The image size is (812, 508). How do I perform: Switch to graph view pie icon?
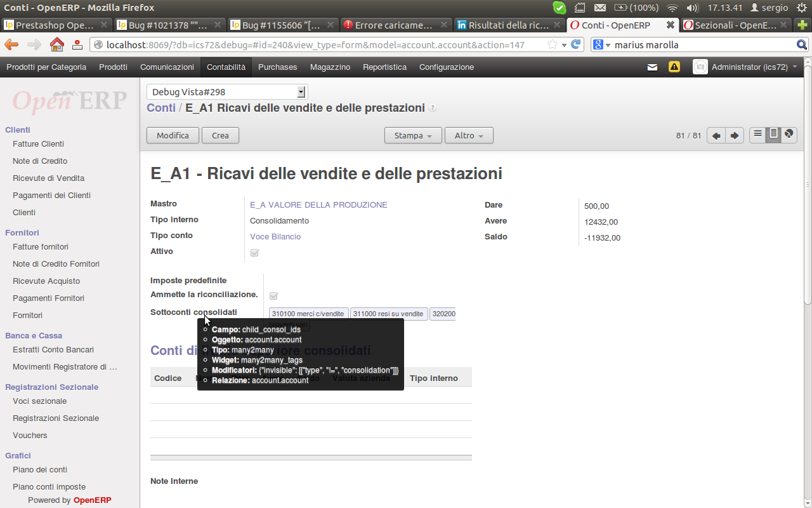(789, 135)
